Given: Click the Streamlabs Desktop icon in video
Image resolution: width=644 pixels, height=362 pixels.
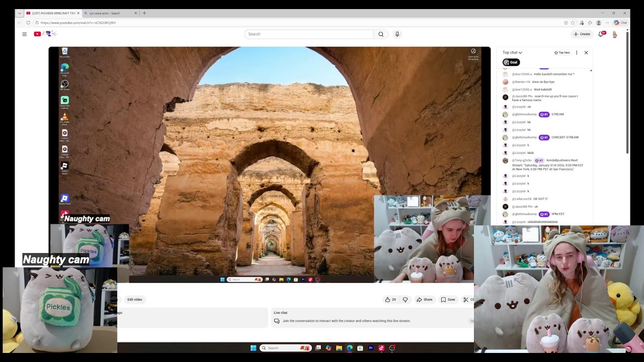Looking at the screenshot, I should click(64, 102).
